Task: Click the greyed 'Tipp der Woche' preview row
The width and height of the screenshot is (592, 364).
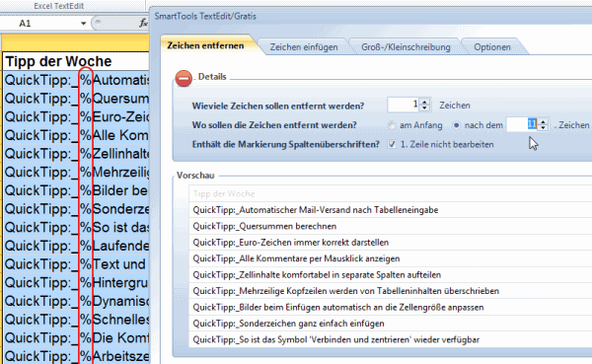Action: 391,193
